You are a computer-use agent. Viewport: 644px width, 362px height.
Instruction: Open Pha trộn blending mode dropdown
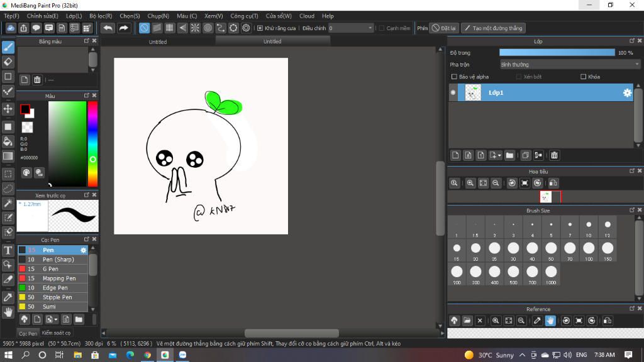[570, 65]
